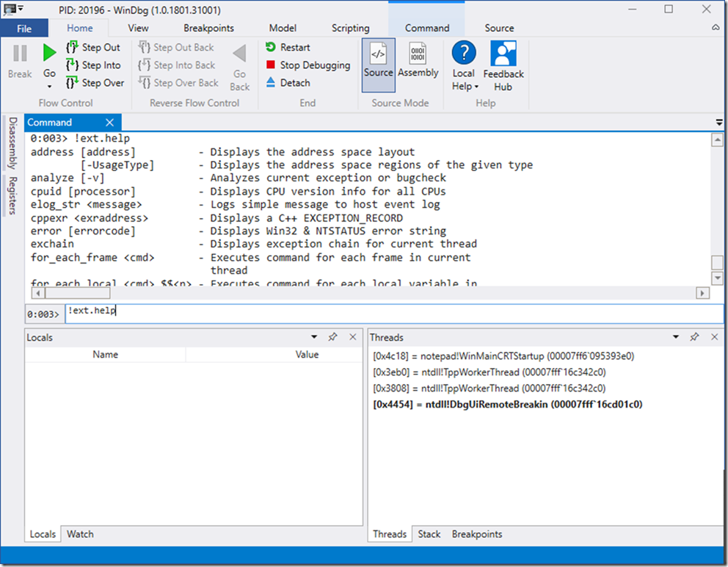The height and width of the screenshot is (567, 728).
Task: Select thread 0x3808 TppWorkerThread
Action: [489, 388]
